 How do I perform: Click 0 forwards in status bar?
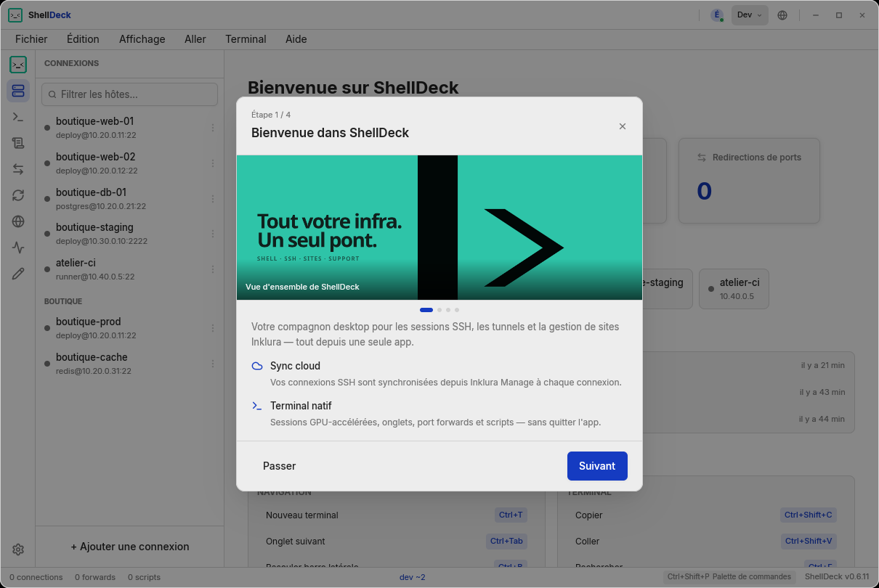coord(95,577)
